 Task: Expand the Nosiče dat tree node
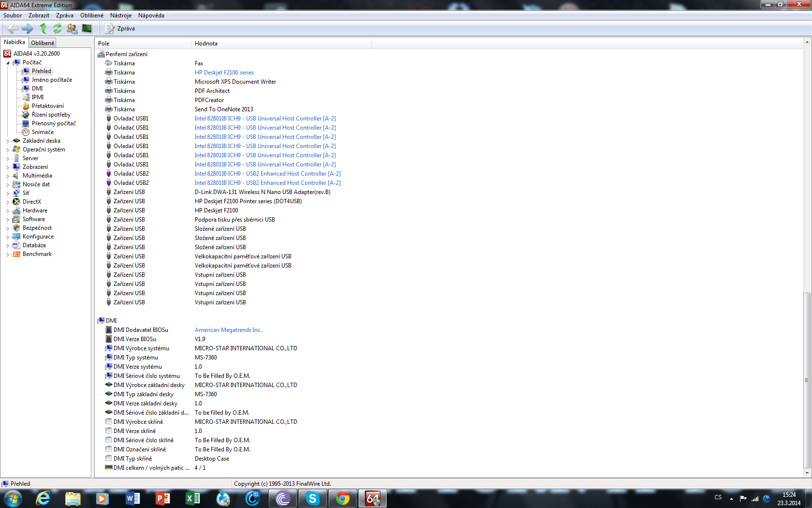8,185
